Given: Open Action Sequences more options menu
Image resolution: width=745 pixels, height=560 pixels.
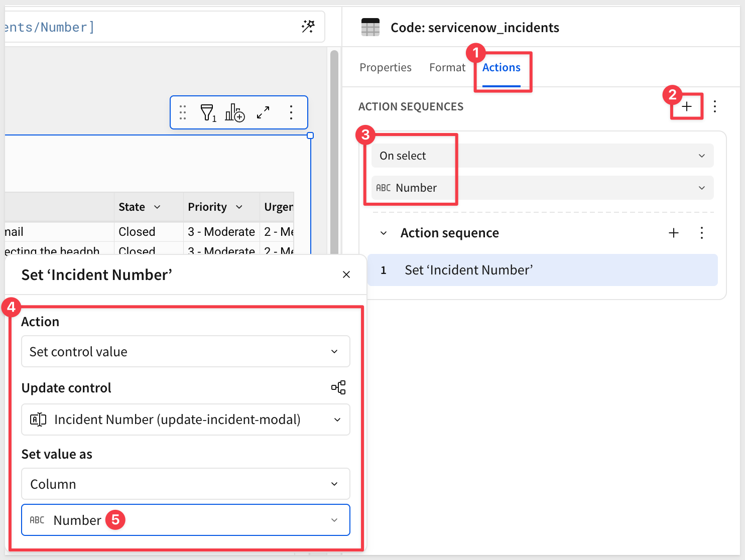Looking at the screenshot, I should (715, 106).
